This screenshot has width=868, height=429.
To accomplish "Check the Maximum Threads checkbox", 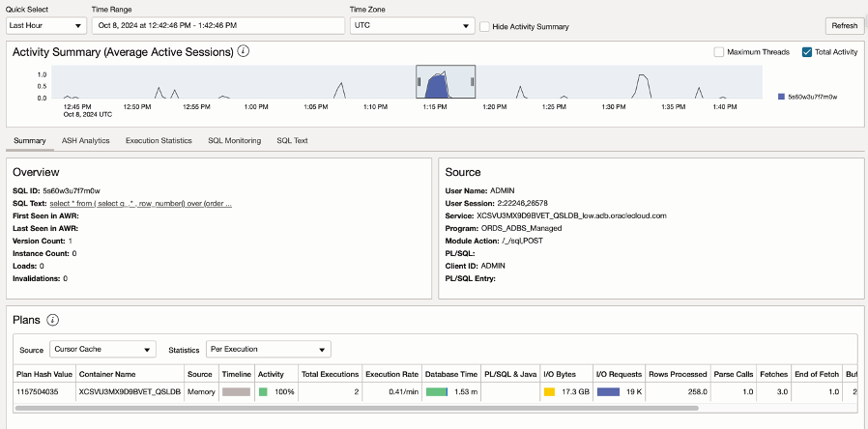I will (718, 52).
